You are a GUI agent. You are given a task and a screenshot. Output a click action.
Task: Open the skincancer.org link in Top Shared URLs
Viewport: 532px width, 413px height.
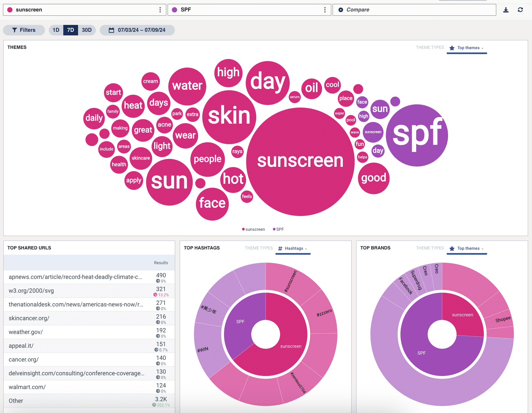coord(29,318)
